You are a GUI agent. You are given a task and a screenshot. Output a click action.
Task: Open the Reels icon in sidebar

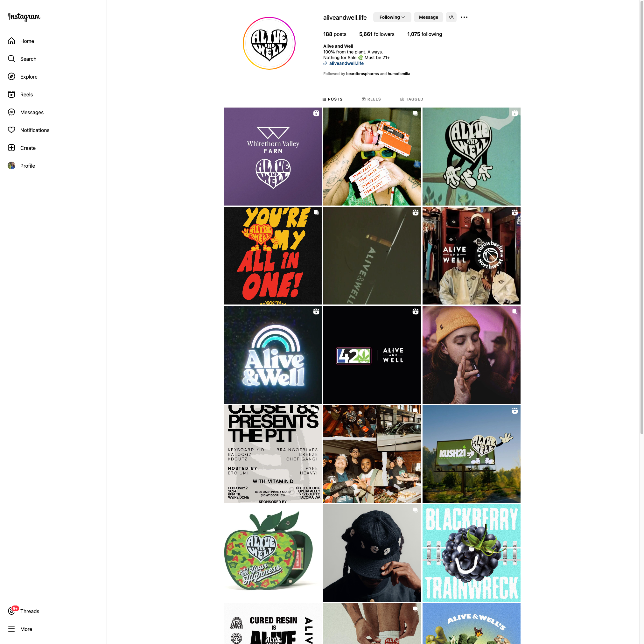[x=11, y=94]
